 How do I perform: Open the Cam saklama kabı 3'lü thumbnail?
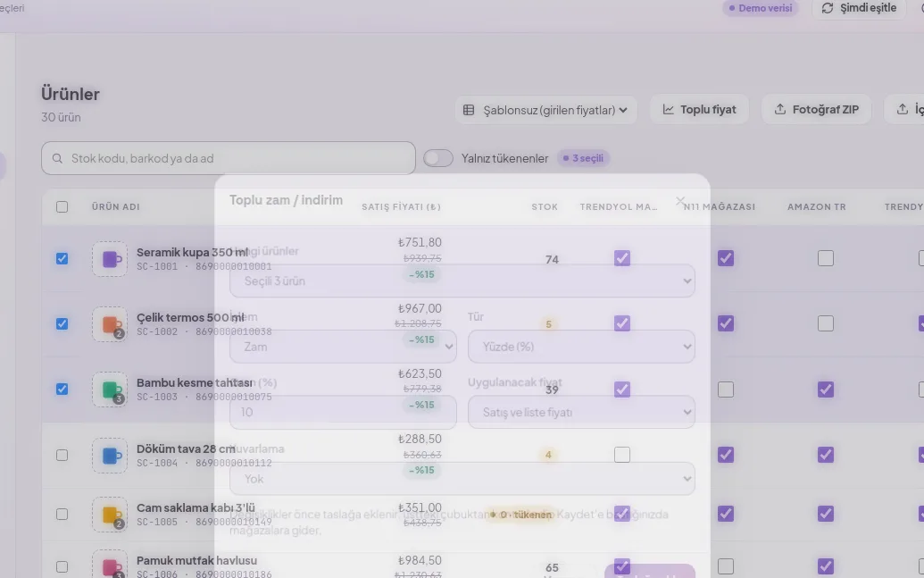tap(110, 515)
